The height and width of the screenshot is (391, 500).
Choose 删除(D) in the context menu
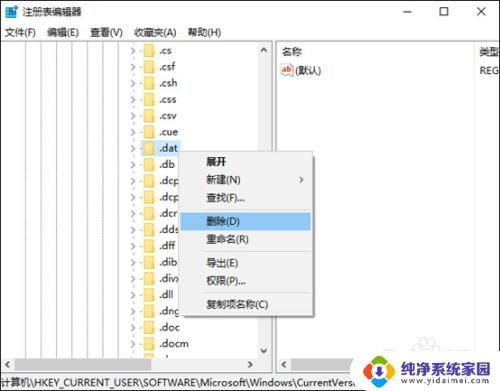coord(246,221)
